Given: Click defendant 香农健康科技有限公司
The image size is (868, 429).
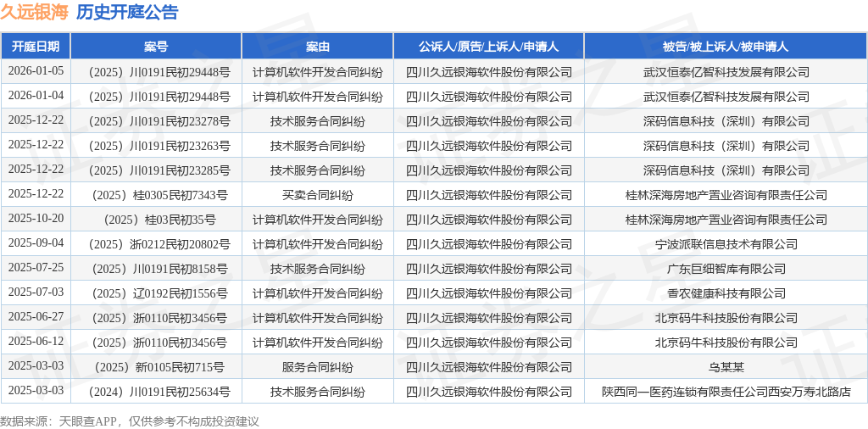Looking at the screenshot, I should tap(726, 293).
